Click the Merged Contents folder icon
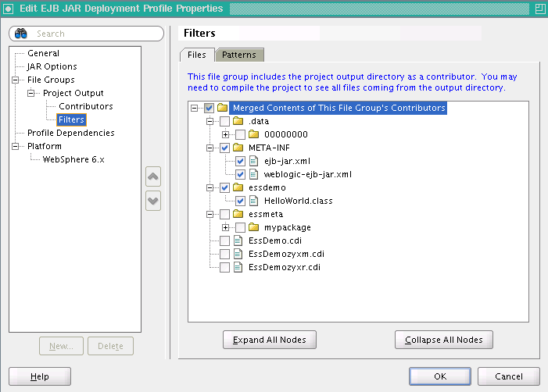The image size is (548, 392). click(x=222, y=108)
